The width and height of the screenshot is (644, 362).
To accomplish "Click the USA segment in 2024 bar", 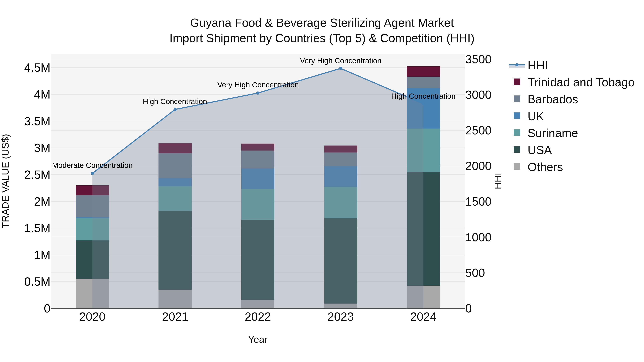I will click(x=423, y=229).
